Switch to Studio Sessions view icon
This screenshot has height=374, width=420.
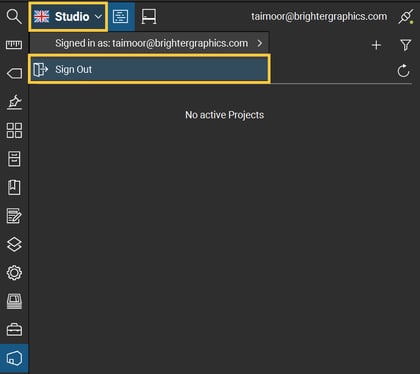pos(149,16)
